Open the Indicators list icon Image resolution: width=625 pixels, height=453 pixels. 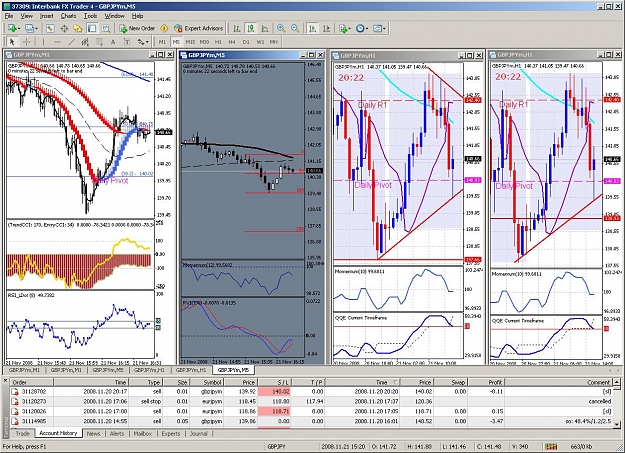pyautogui.click(x=342, y=28)
